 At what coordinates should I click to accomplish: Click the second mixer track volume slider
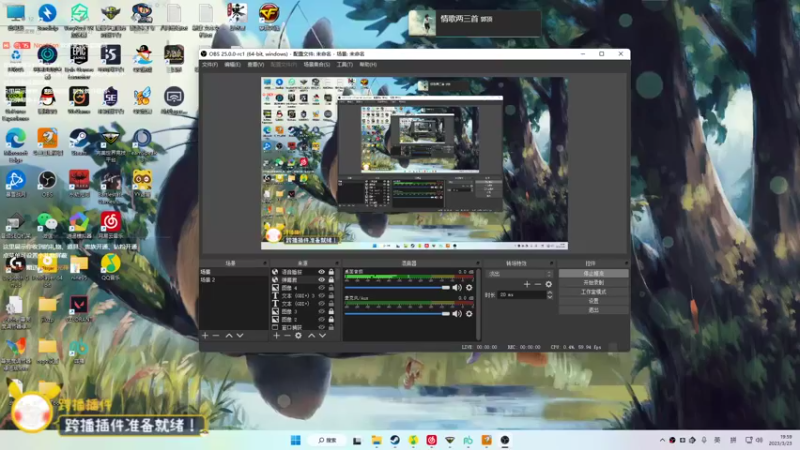coord(397,314)
